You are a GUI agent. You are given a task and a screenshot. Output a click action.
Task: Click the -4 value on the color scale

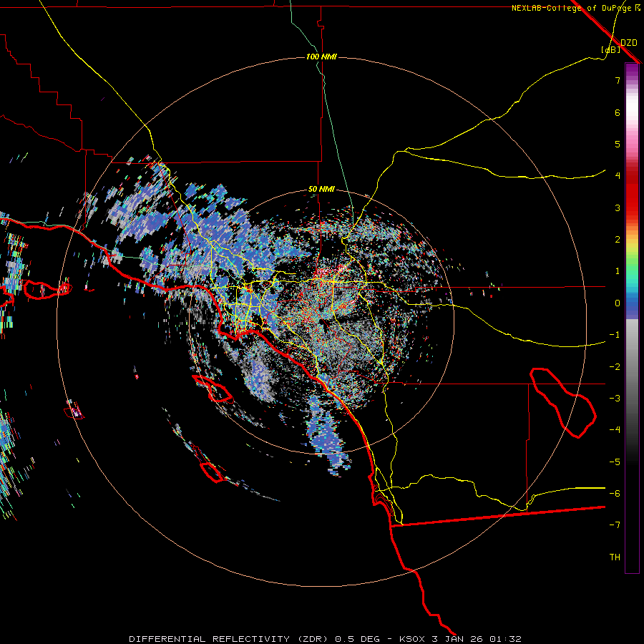click(x=615, y=430)
